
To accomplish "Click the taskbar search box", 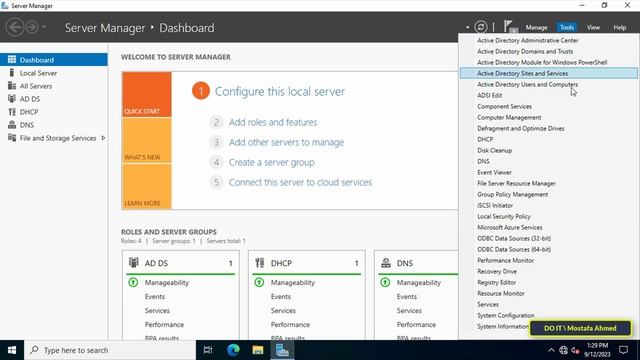I will (110, 350).
